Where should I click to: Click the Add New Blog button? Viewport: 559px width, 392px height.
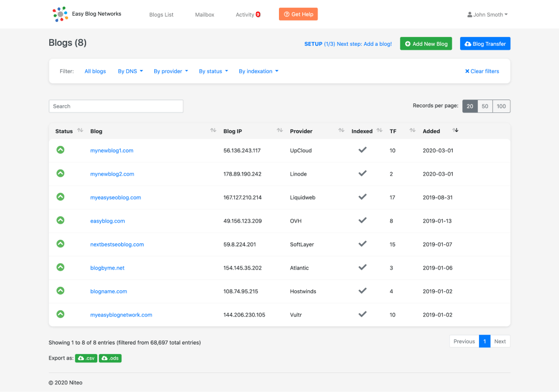(426, 44)
